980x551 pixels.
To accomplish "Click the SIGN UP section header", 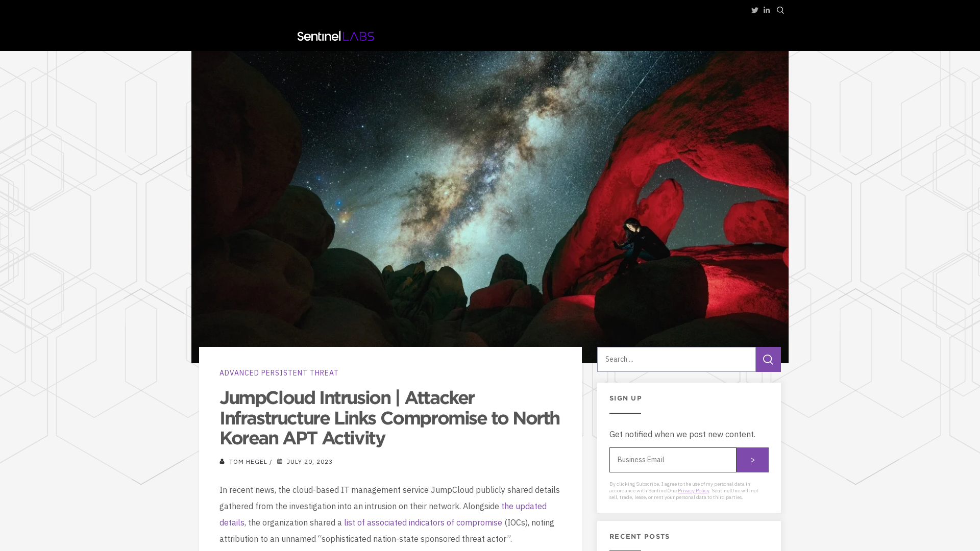I will (626, 397).
